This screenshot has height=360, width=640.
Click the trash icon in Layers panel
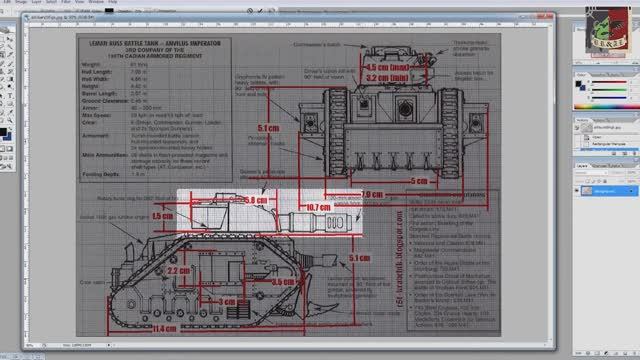tap(634, 353)
